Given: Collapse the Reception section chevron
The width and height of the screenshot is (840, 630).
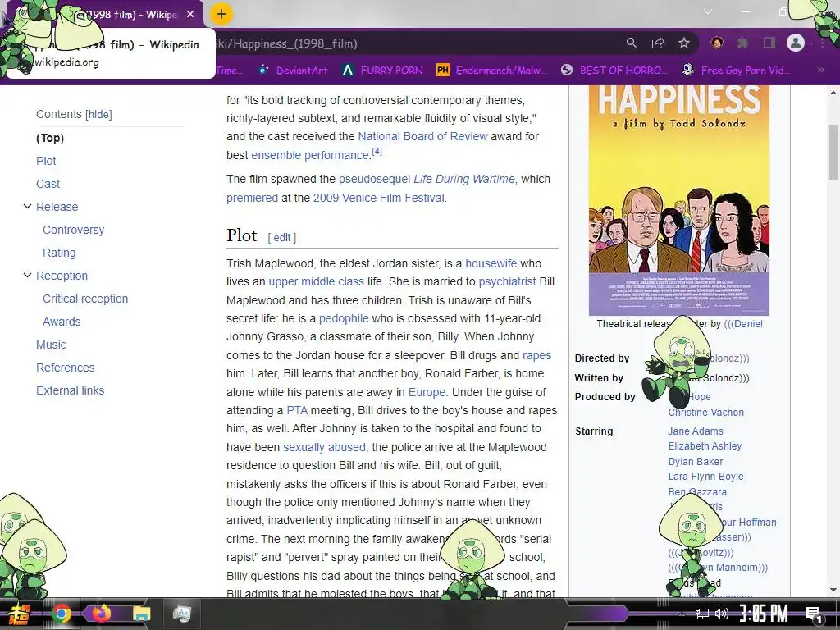Looking at the screenshot, I should (27, 276).
